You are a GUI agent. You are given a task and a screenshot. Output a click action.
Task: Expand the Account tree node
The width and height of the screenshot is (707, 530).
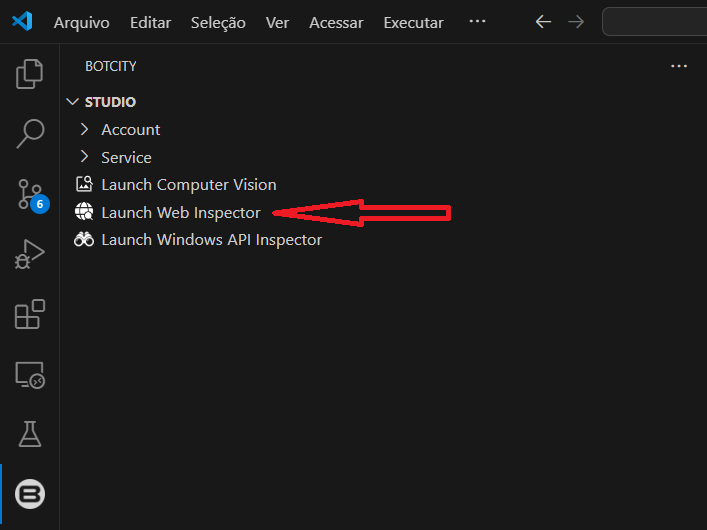tap(130, 130)
